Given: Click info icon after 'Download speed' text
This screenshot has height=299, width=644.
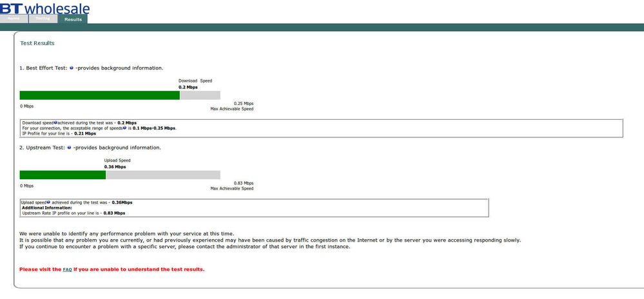Looking at the screenshot, I should 55,122.
